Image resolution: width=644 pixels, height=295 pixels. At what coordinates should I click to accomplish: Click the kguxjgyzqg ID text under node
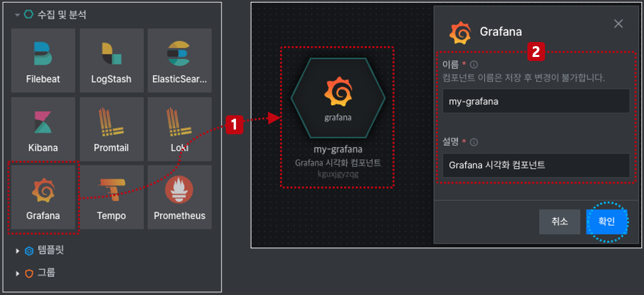[338, 174]
